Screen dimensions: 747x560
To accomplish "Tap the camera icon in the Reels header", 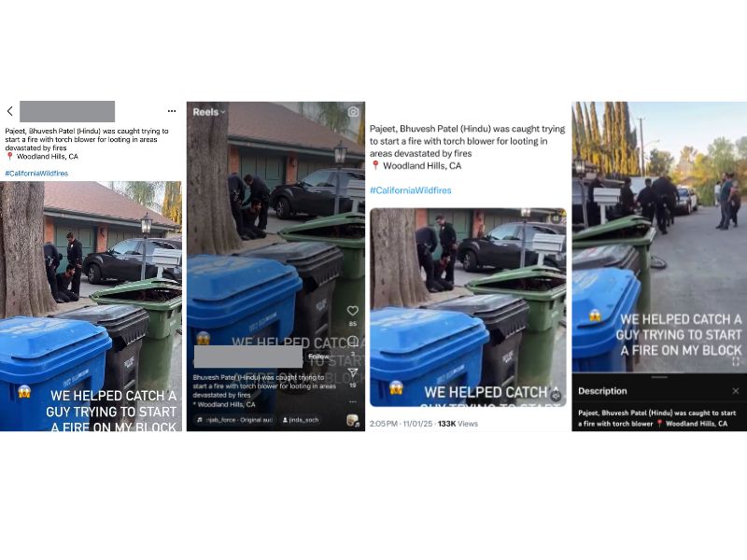I will click(x=353, y=111).
